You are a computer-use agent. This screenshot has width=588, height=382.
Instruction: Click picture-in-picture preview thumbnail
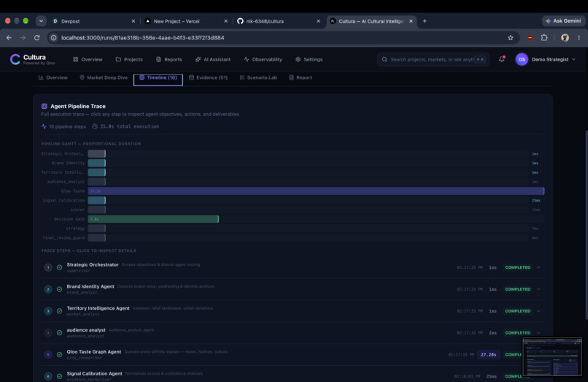pyautogui.click(x=552, y=356)
